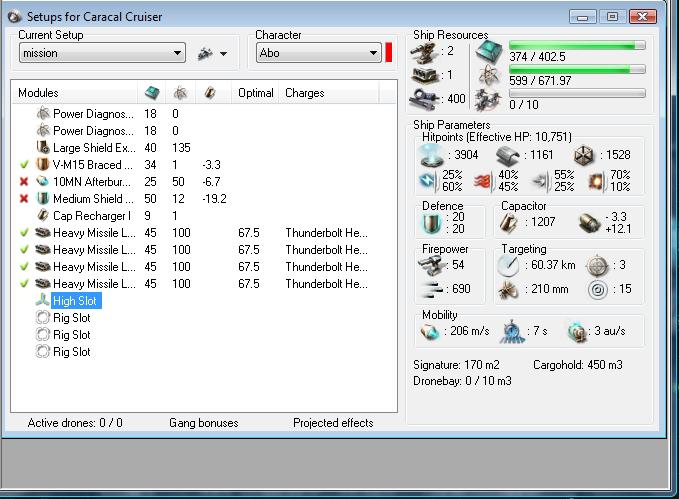This screenshot has height=499, width=679.
Task: Click the targeting range icon 60.37 km
Action: click(x=508, y=266)
